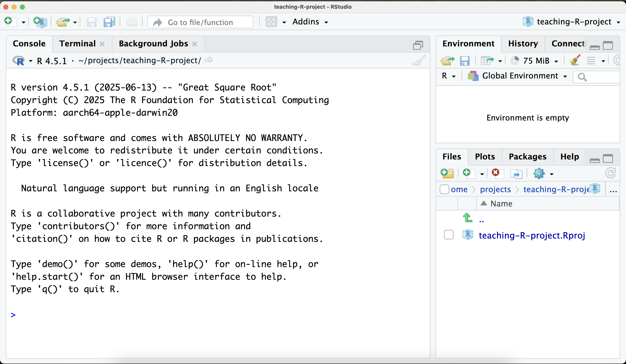This screenshot has height=364, width=626.
Task: Refresh file listing with circular arrow
Action: pos(611,173)
